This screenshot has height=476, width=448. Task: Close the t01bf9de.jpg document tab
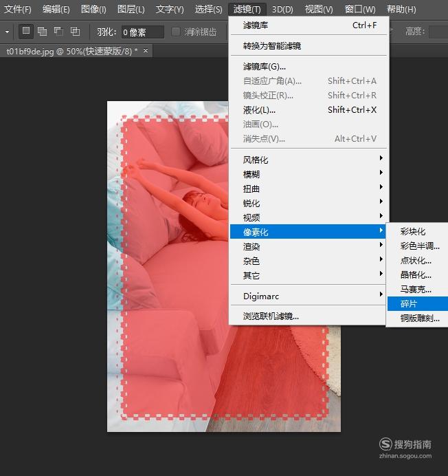(146, 51)
